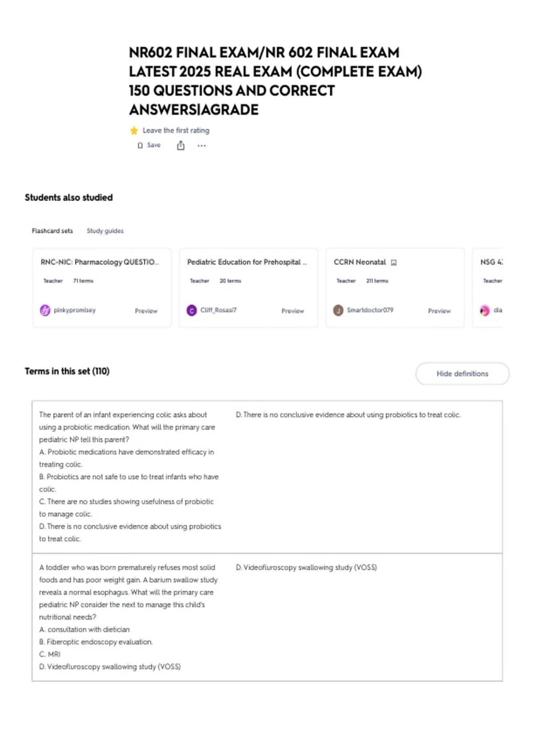Screen dimensions: 534x756
Task: Open the three-dots more options menu
Action: (202, 145)
